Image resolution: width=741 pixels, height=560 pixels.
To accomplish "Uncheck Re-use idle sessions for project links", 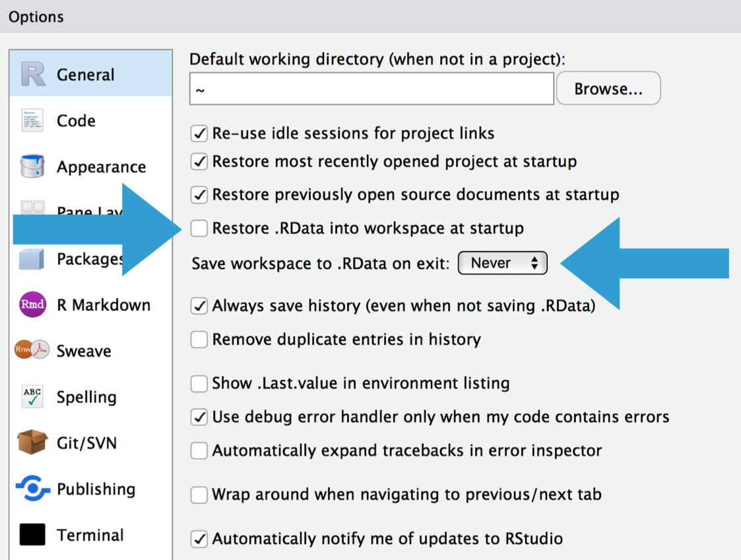I will pos(199,133).
